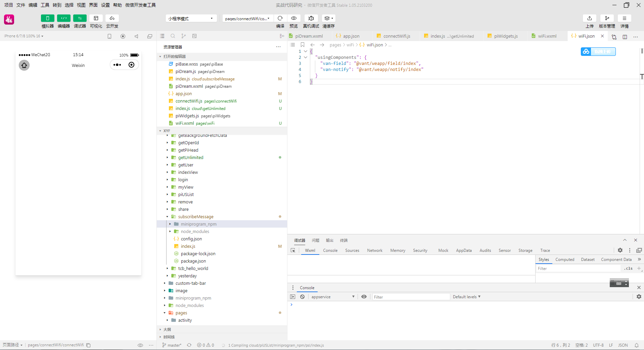The width and height of the screenshot is (644, 350).
Task: Toggle the debugger panel button
Action: point(80,18)
